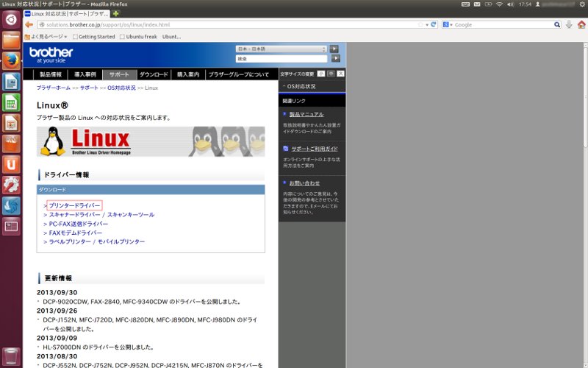Open System Settings wrench-gear launcher icon

(x=11, y=185)
